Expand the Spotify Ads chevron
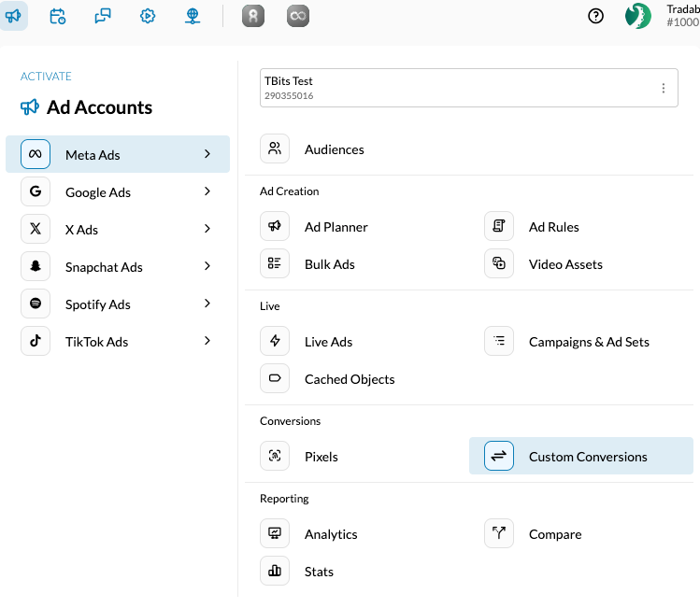This screenshot has width=700, height=608. (207, 304)
